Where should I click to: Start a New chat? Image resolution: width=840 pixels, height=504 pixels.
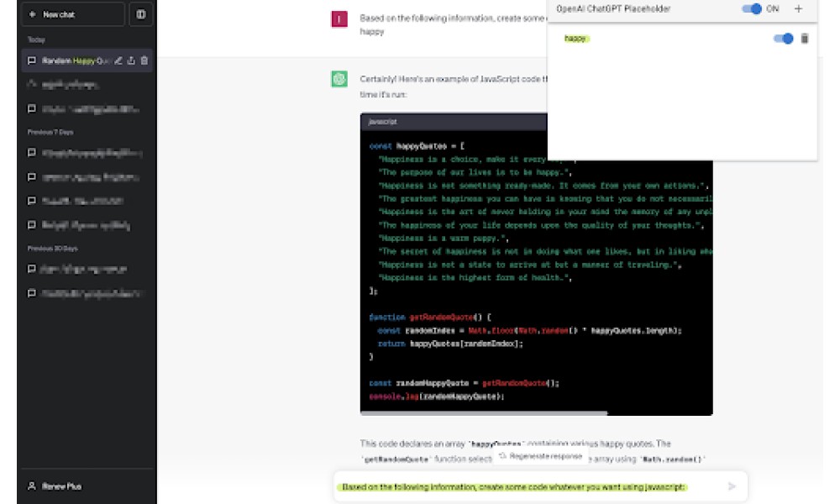pyautogui.click(x=73, y=14)
